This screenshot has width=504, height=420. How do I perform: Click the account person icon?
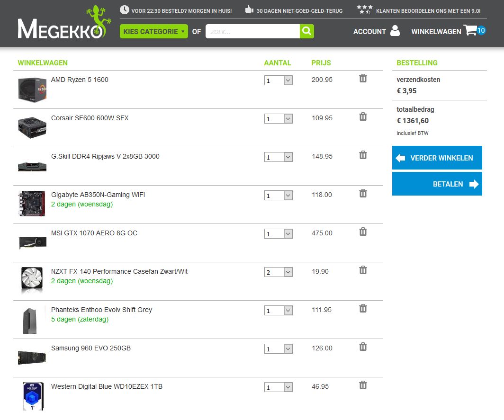[x=395, y=30]
